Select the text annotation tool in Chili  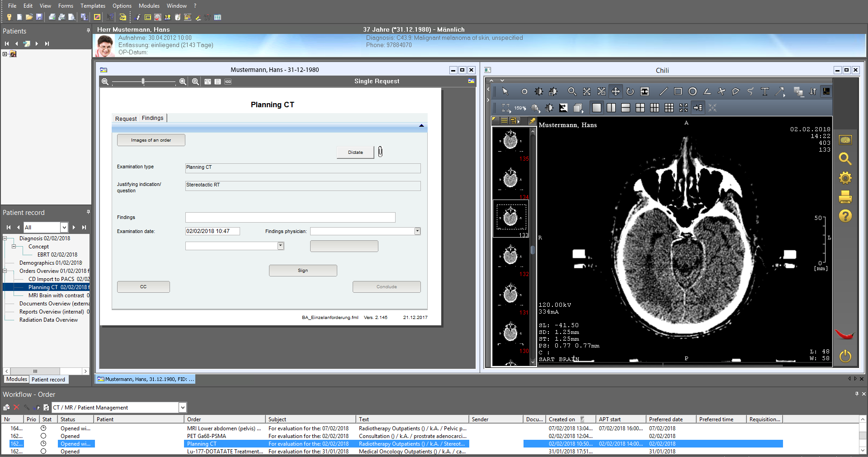click(764, 91)
